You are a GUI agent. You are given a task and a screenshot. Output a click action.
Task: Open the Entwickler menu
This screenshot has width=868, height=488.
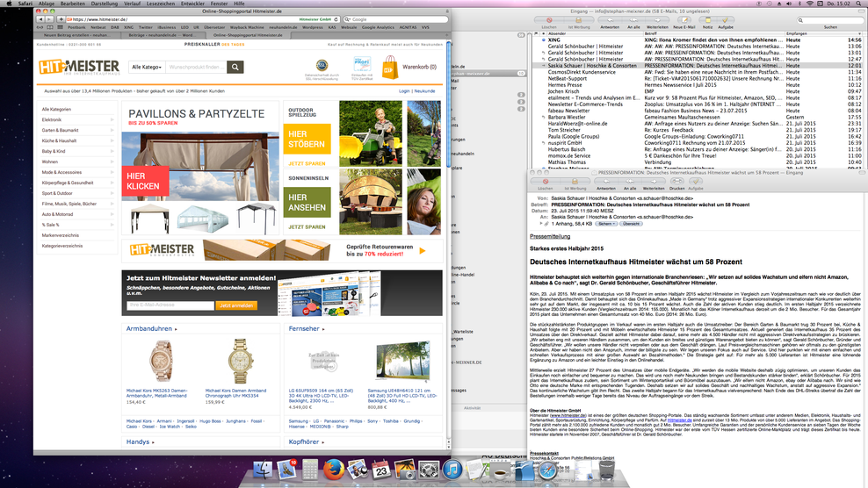pyautogui.click(x=192, y=4)
